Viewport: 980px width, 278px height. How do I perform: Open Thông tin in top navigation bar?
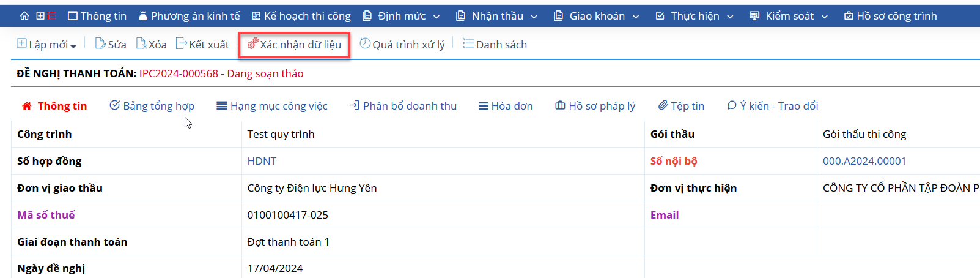tap(97, 16)
